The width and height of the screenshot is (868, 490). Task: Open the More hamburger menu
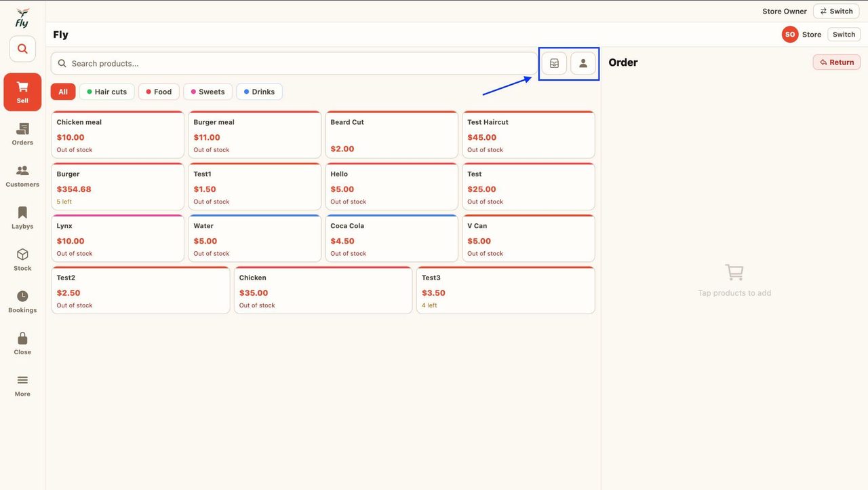coord(22,385)
